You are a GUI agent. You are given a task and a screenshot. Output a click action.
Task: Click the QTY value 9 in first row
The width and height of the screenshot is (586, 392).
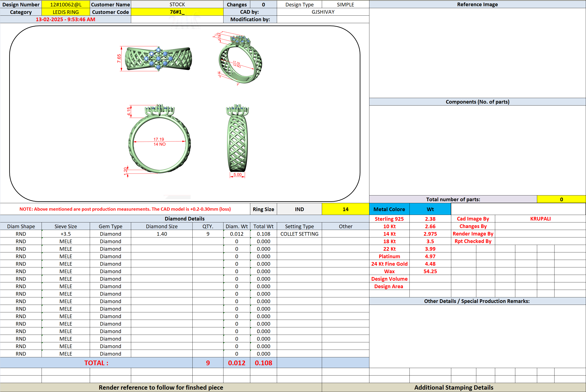(208, 234)
